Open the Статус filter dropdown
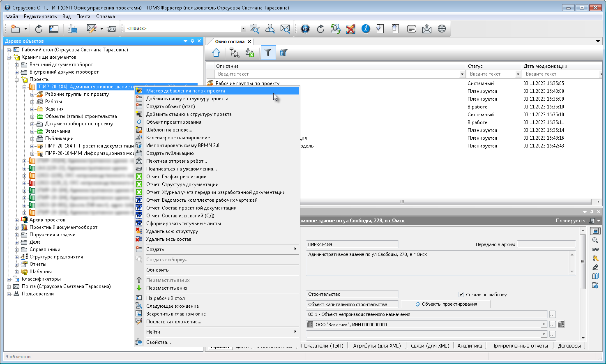 [518, 74]
